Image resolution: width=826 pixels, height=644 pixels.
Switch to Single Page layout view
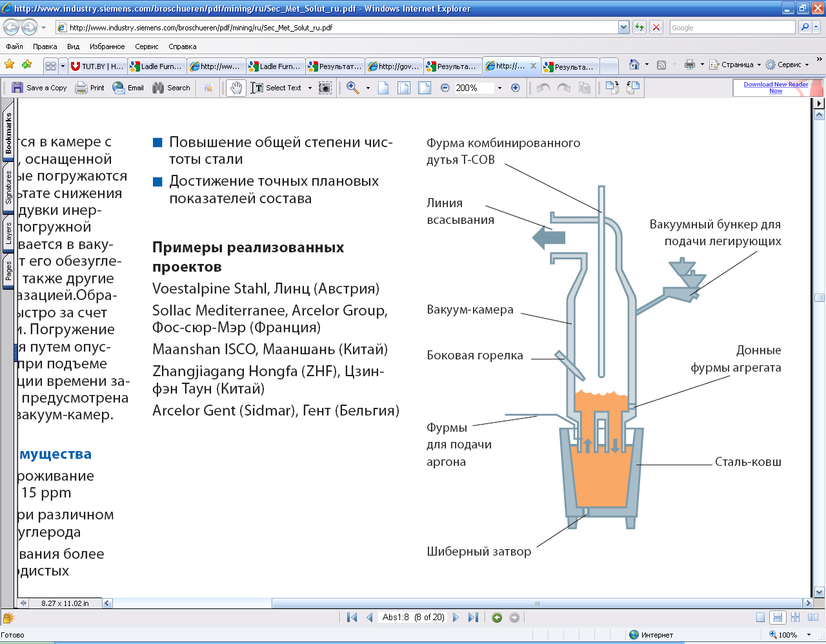pyautogui.click(x=761, y=618)
